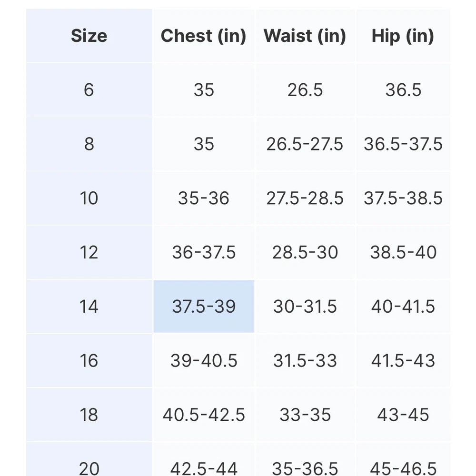Click the Chest (in) column header
The width and height of the screenshot is (476, 476).
click(x=204, y=36)
